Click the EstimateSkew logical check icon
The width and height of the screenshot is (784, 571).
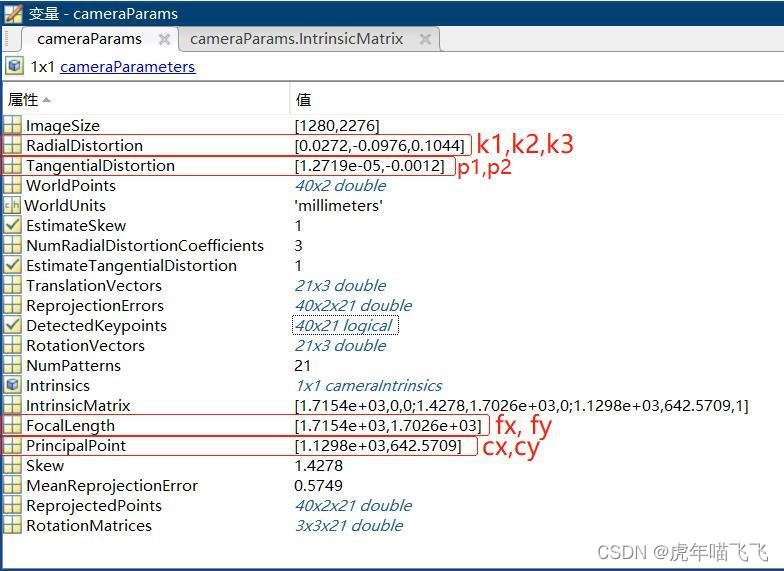tap(12, 225)
